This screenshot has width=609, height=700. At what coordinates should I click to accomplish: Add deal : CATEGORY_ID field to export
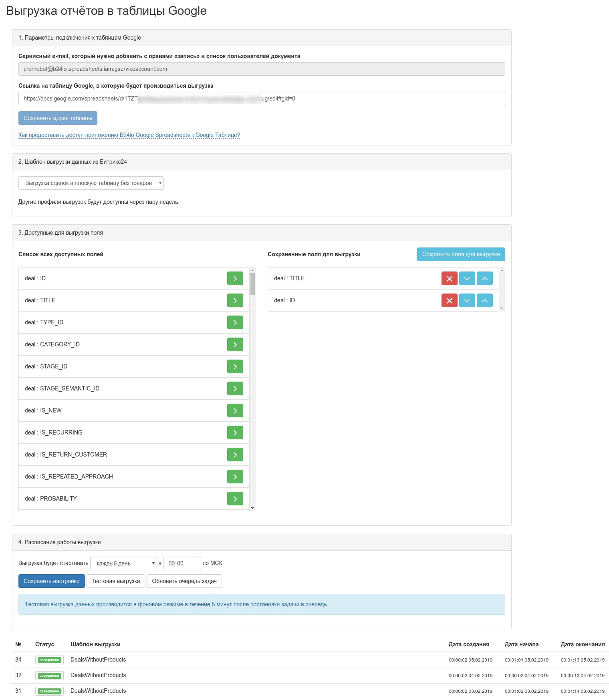235,344
